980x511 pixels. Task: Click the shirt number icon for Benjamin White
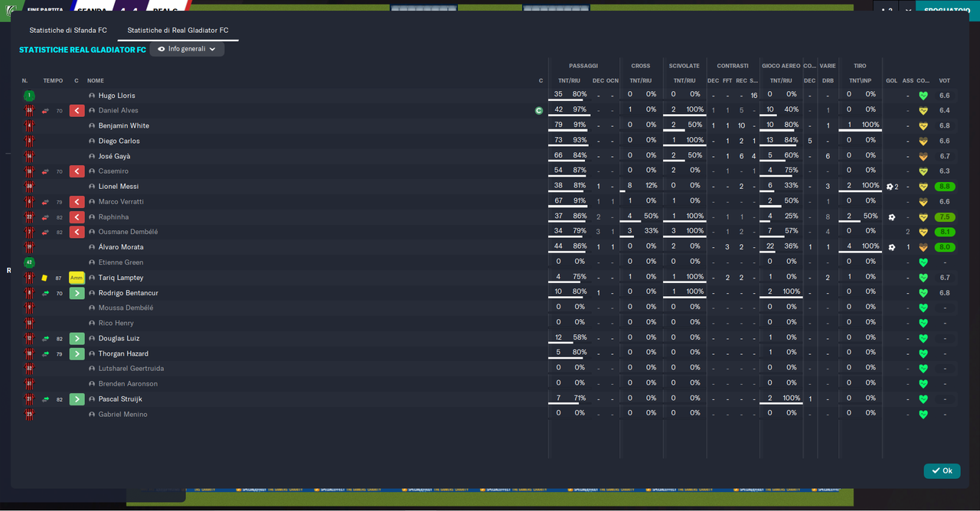click(x=29, y=125)
